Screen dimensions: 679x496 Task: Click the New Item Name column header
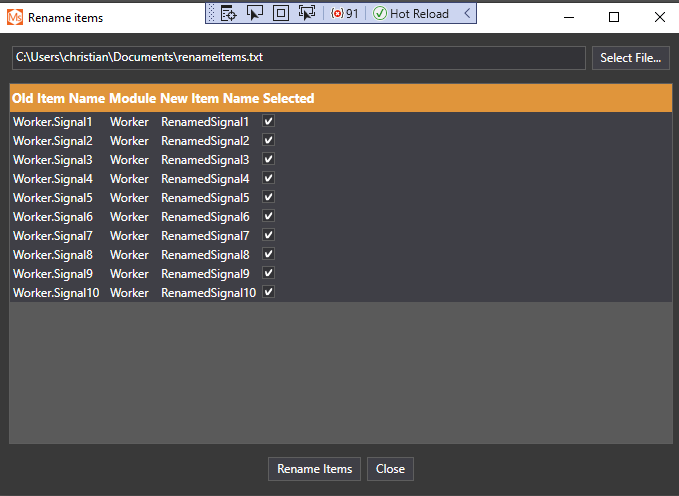pyautogui.click(x=209, y=98)
